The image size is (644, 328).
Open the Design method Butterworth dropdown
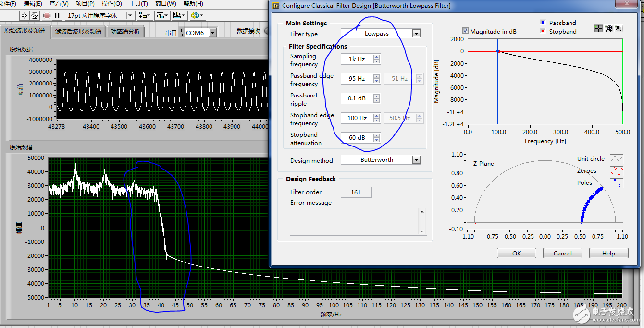click(x=416, y=160)
